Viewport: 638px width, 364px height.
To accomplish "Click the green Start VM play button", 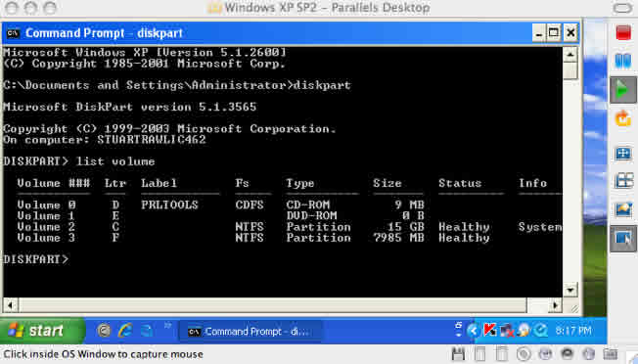I will pos(623,90).
